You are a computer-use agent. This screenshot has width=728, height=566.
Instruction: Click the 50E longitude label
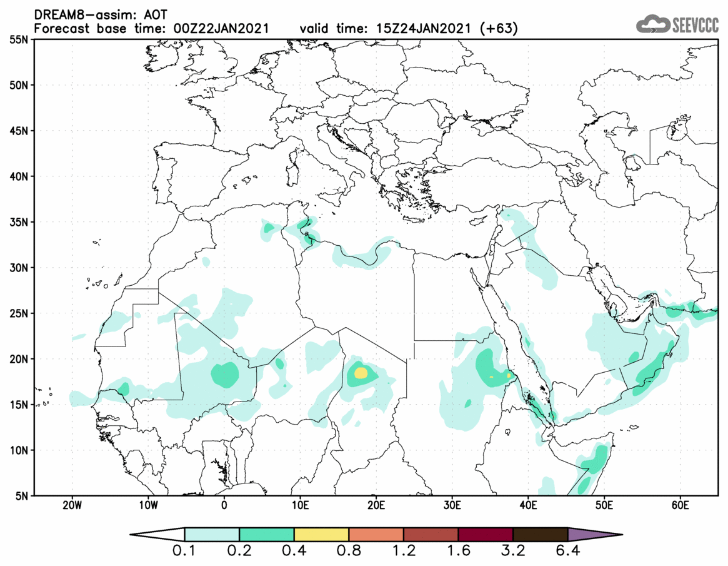click(x=604, y=505)
